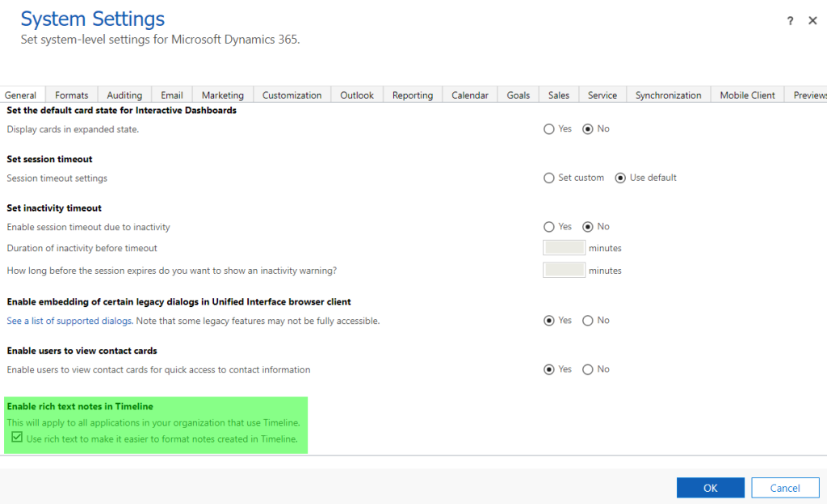Open the Customization tab
Image resolution: width=827 pixels, height=504 pixels.
[x=292, y=95]
